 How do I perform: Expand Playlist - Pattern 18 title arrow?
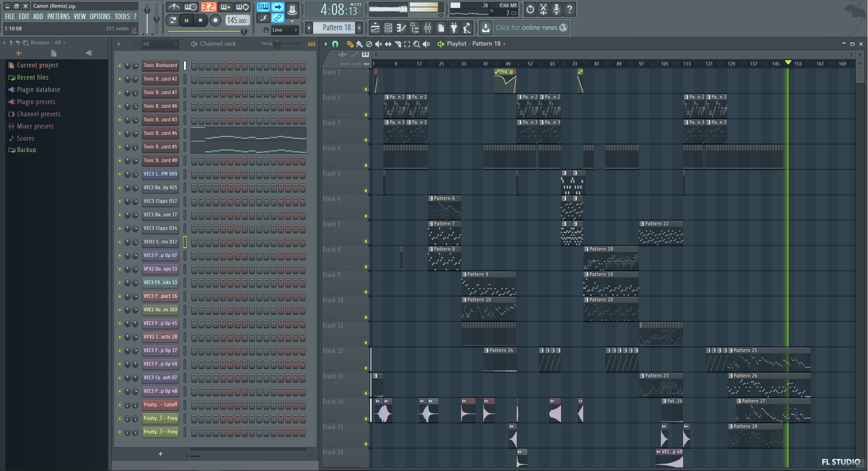click(x=505, y=44)
